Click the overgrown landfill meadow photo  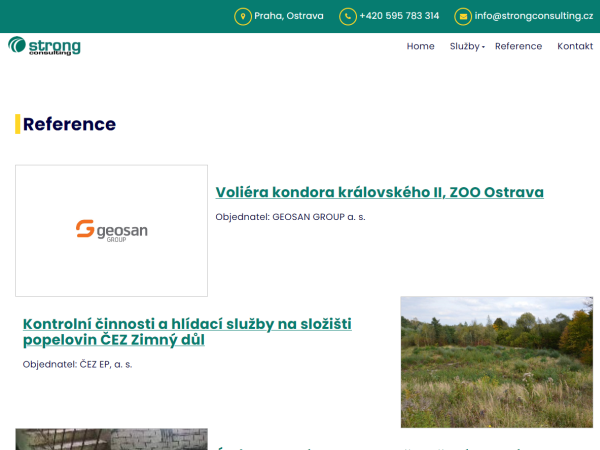click(497, 362)
